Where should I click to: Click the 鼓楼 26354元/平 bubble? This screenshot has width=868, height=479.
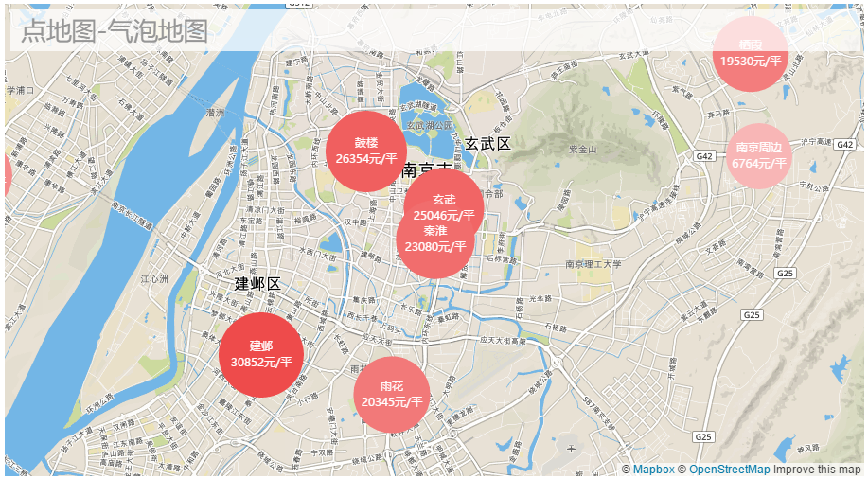point(366,151)
